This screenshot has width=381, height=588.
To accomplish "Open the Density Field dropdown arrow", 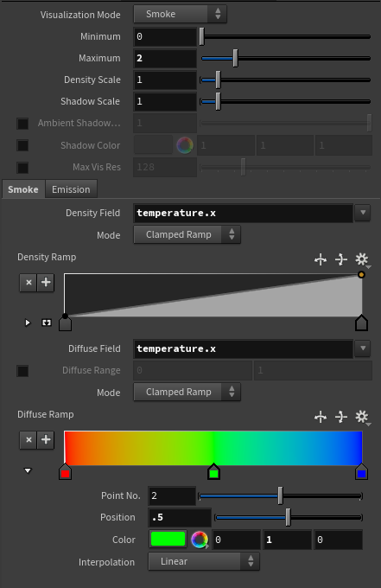I will (363, 213).
